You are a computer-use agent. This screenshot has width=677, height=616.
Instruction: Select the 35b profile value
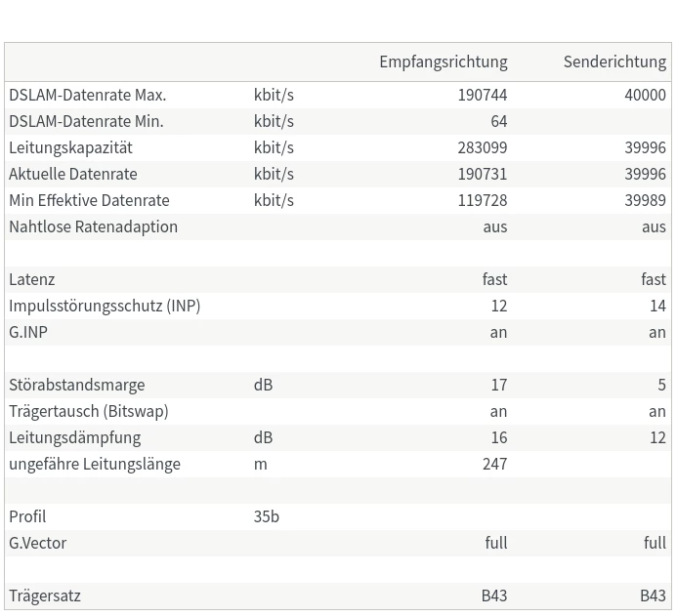coord(266,516)
